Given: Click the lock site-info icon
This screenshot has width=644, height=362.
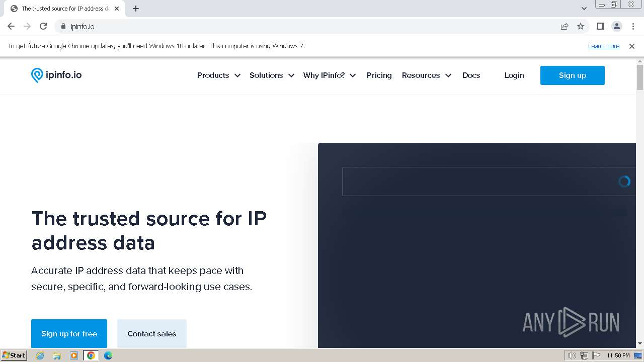Looking at the screenshot, I should click(x=63, y=27).
